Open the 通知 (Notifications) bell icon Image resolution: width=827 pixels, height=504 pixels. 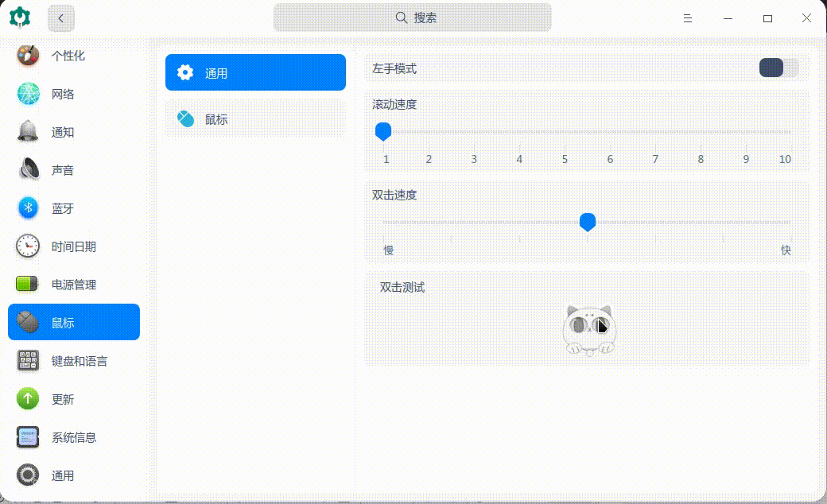click(27, 131)
